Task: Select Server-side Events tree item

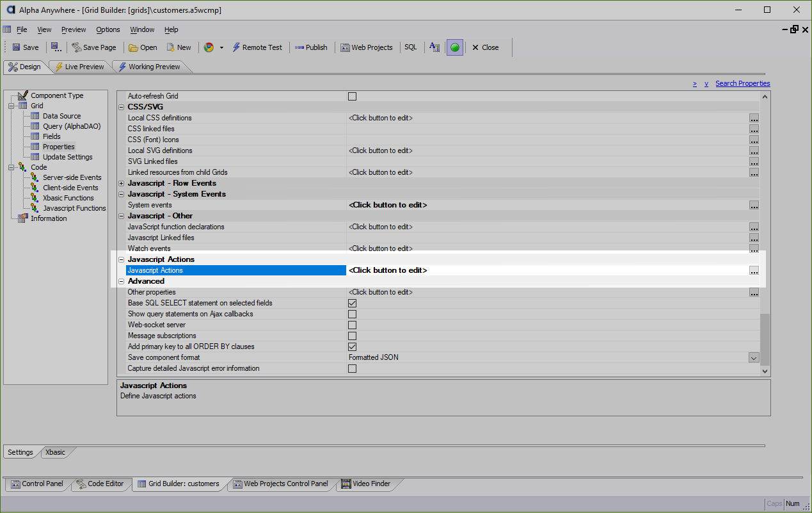Action: (72, 177)
